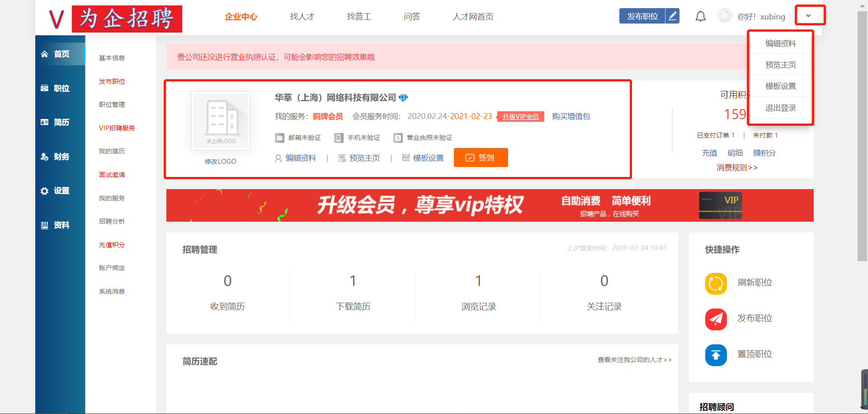The image size is (868, 414).
Task: Open 查看关注我公司的人才>> link
Action: (x=635, y=360)
